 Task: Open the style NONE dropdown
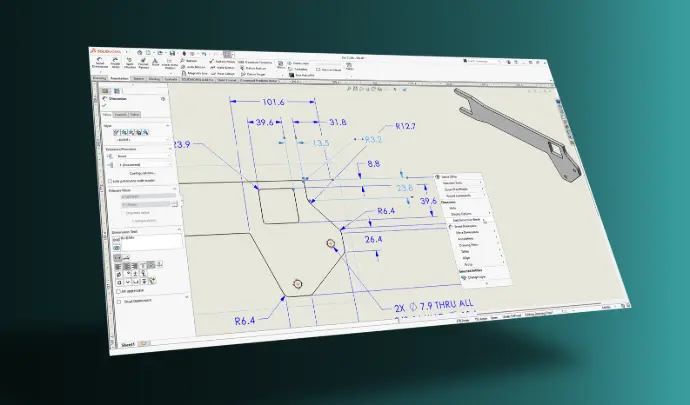point(142,140)
